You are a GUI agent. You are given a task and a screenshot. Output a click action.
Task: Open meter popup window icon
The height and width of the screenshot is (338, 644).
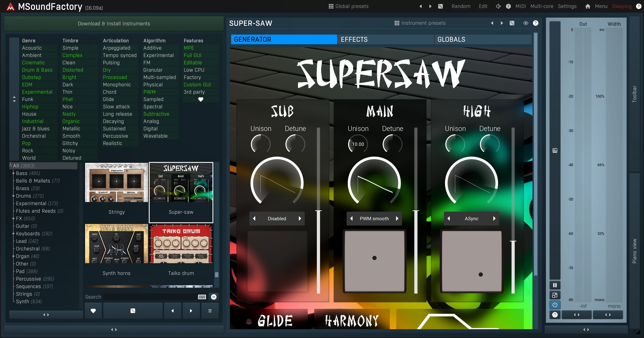click(555, 295)
